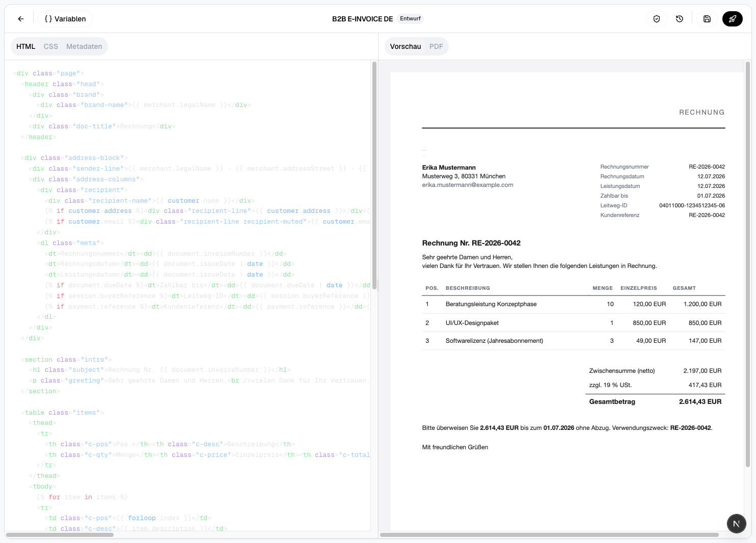The width and height of the screenshot is (756, 543).
Task: Place cursor on the doc-title code line
Action: [102, 126]
